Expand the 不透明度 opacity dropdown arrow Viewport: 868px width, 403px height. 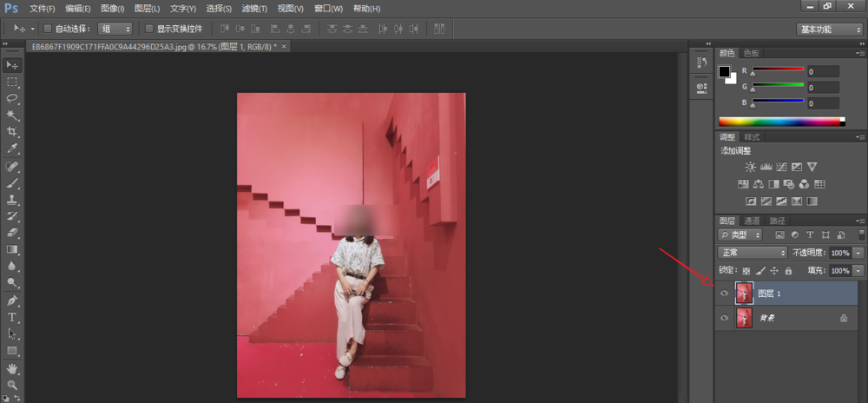click(x=859, y=253)
